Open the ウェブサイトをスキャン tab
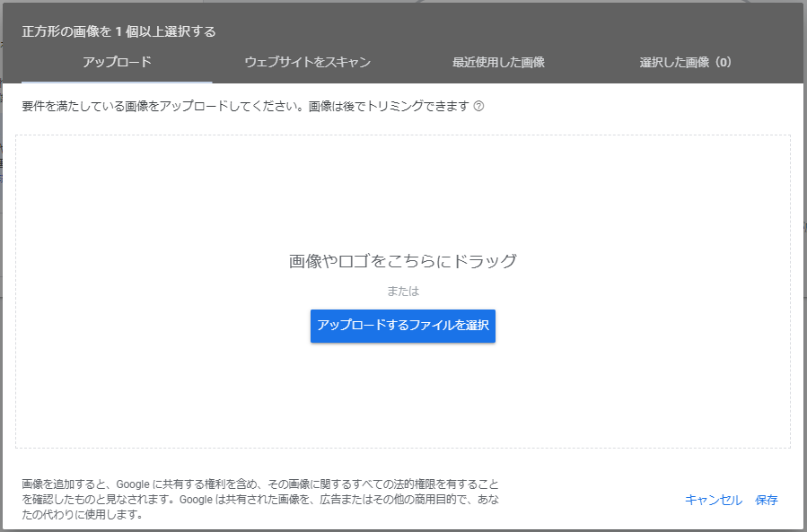The width and height of the screenshot is (807, 532). click(x=307, y=63)
